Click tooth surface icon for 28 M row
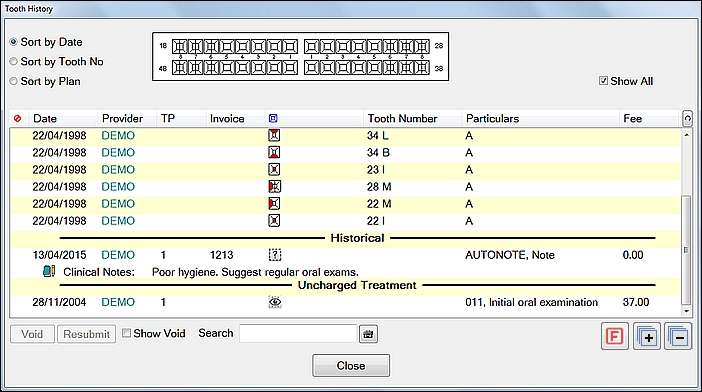 tap(274, 186)
